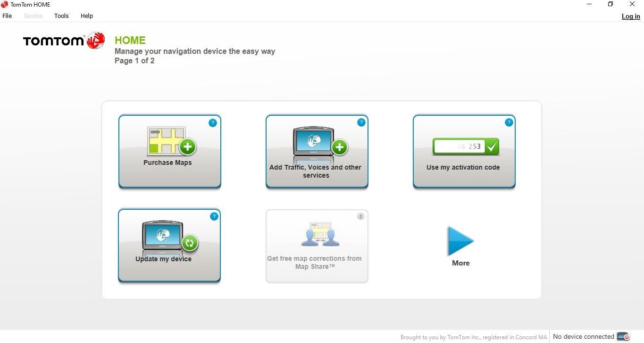Click Brought to you by TomTom Inc. text
This screenshot has width=644, height=343.
click(x=474, y=337)
